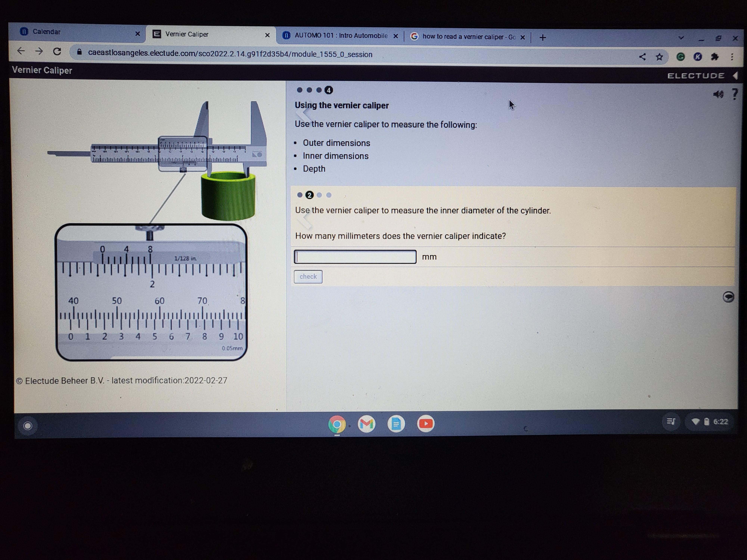Image resolution: width=747 pixels, height=560 pixels.
Task: Open the help question mark
Action: [x=734, y=94]
